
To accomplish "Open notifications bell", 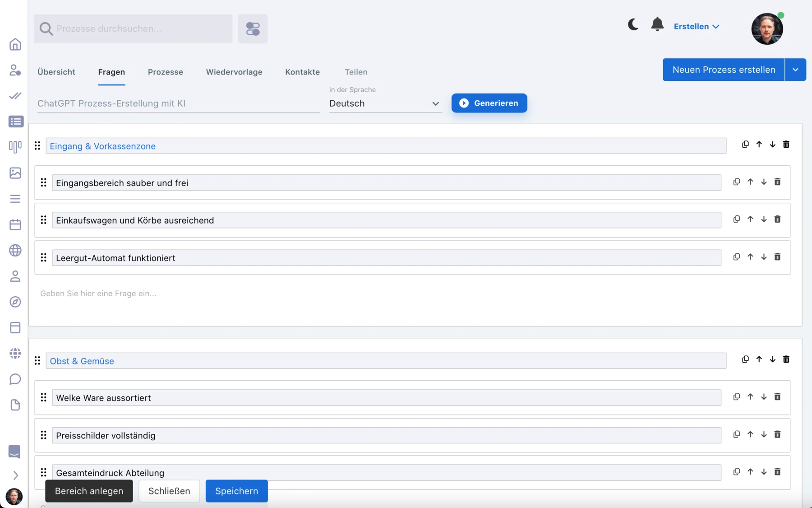I will pos(657,24).
